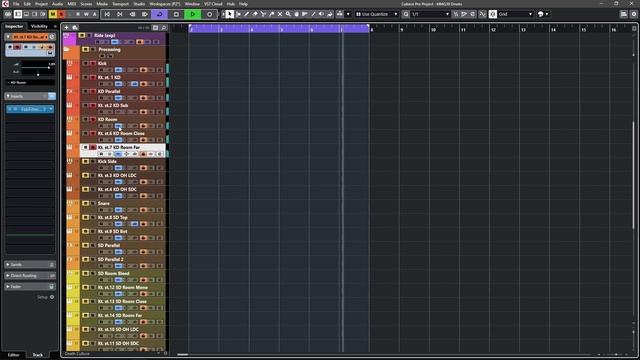Expand the Sends section in Inspector
The image size is (640, 360).
[30, 264]
